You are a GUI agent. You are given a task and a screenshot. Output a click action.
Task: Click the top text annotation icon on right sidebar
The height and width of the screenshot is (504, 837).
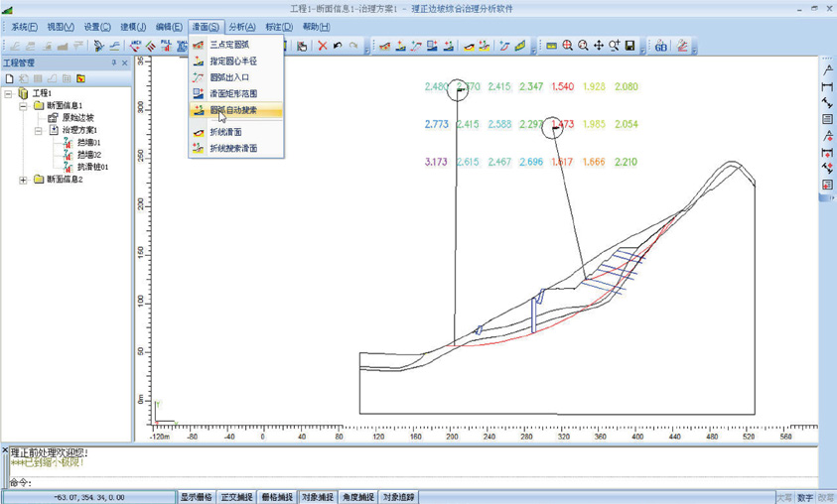(x=827, y=70)
